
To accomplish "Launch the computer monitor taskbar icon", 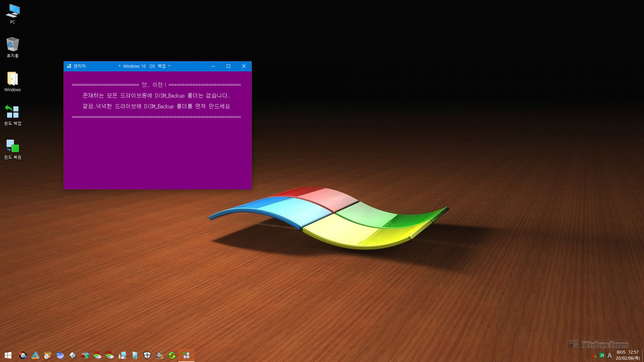I will point(122,355).
